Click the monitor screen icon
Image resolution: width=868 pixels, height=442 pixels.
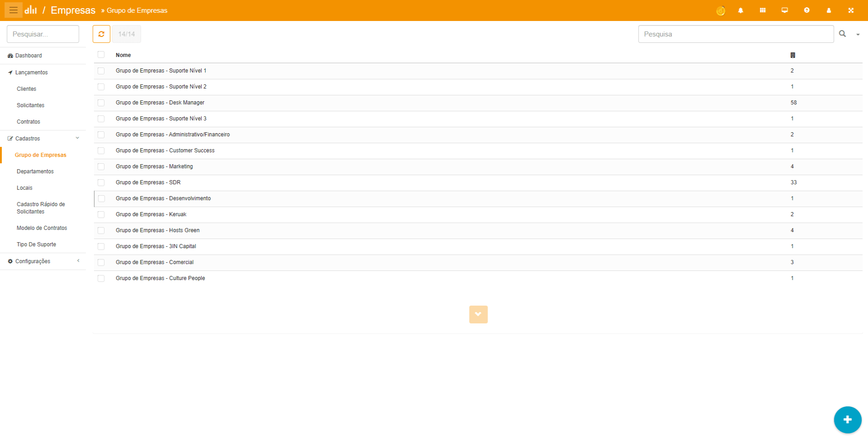tap(785, 10)
